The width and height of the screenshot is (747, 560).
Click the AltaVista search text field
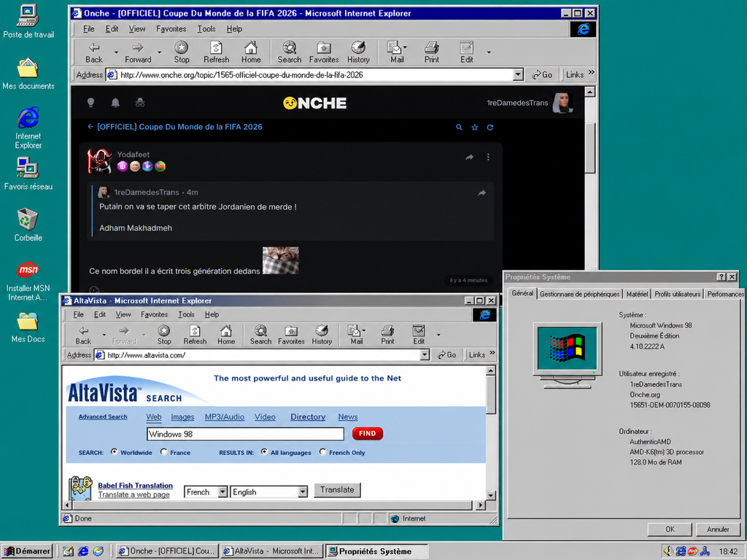tap(245, 434)
